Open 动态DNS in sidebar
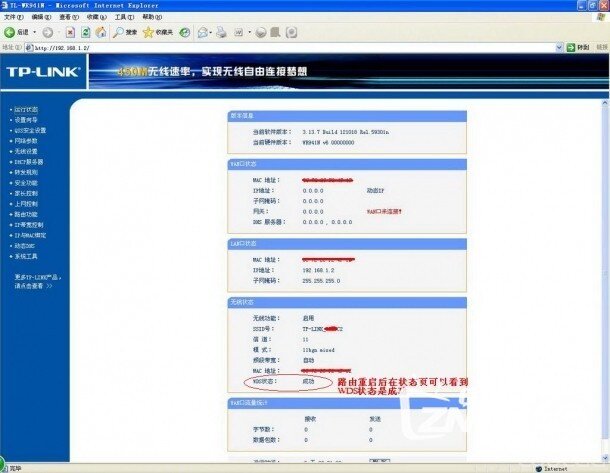Screen dimensions: 610x473 point(25,246)
